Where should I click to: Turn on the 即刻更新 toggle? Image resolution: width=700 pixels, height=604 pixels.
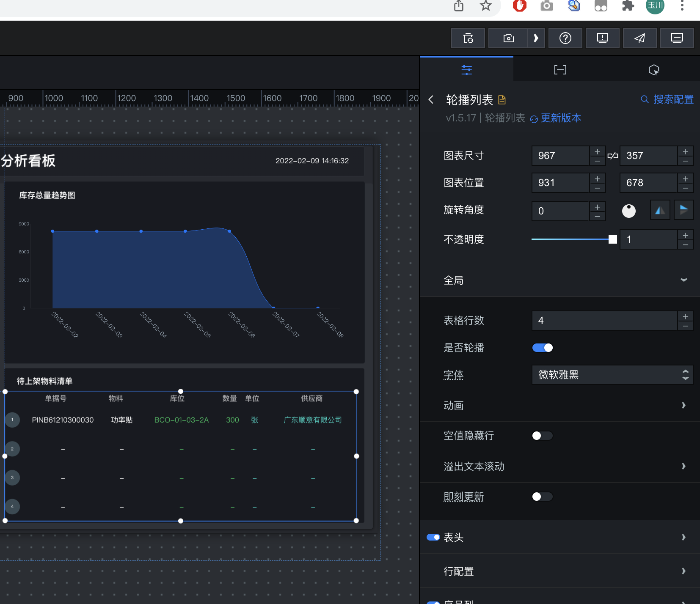[x=543, y=497]
